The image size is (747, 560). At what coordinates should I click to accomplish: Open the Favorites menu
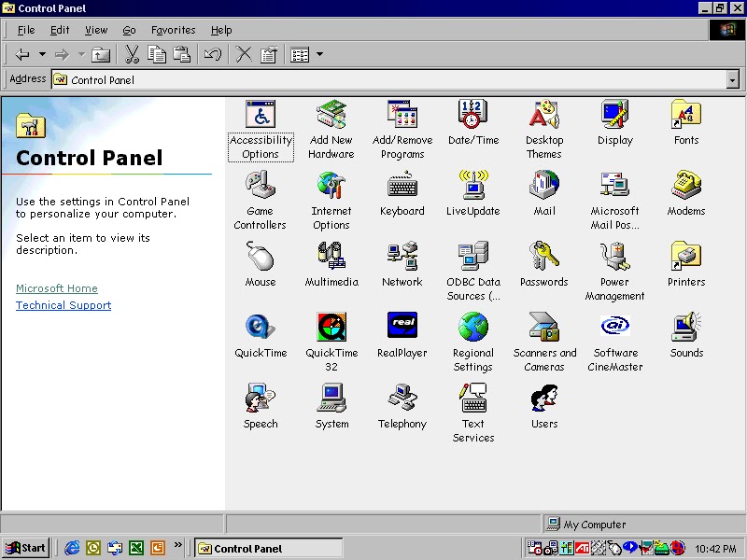click(173, 30)
